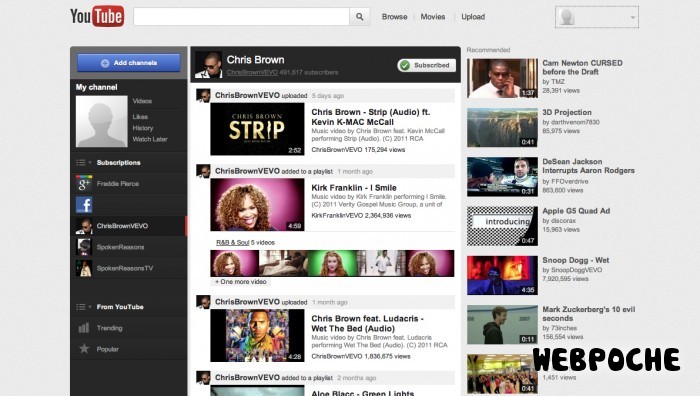Screen dimensions: 700x396
Task: Click the YouTube logo
Action: click(x=97, y=17)
